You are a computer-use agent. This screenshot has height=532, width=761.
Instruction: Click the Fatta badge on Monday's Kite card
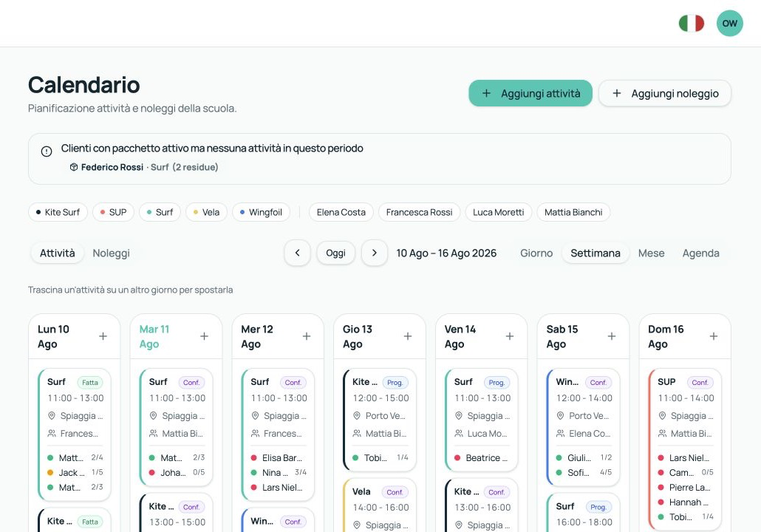coord(90,522)
